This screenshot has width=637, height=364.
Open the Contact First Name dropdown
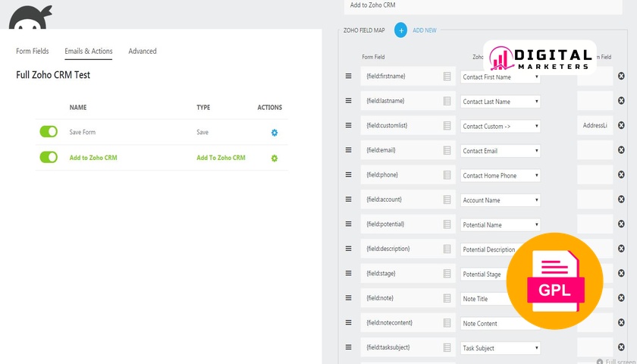click(x=500, y=77)
